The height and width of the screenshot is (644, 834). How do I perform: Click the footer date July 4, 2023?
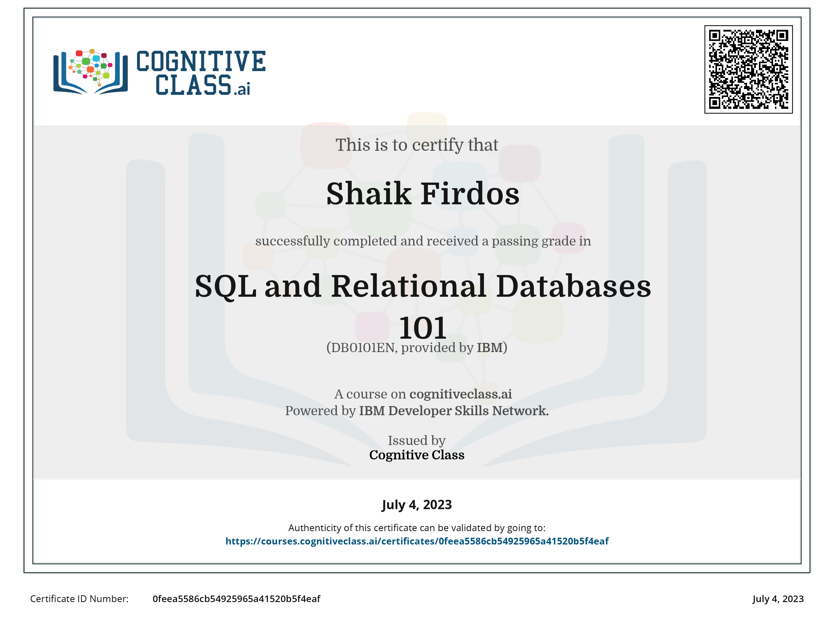coord(778,599)
